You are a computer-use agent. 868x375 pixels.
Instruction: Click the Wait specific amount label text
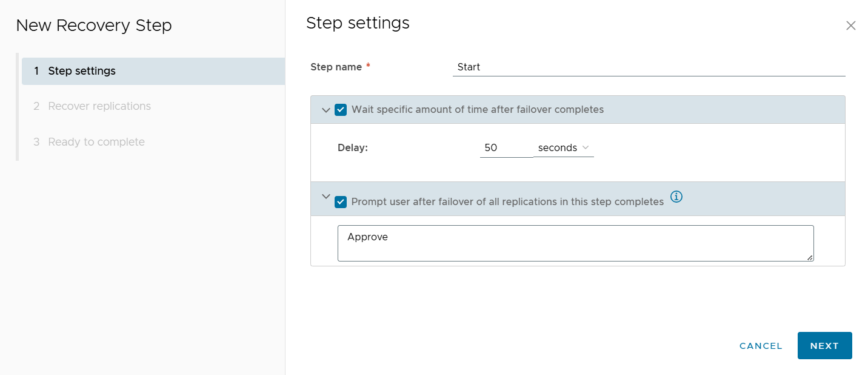click(477, 110)
